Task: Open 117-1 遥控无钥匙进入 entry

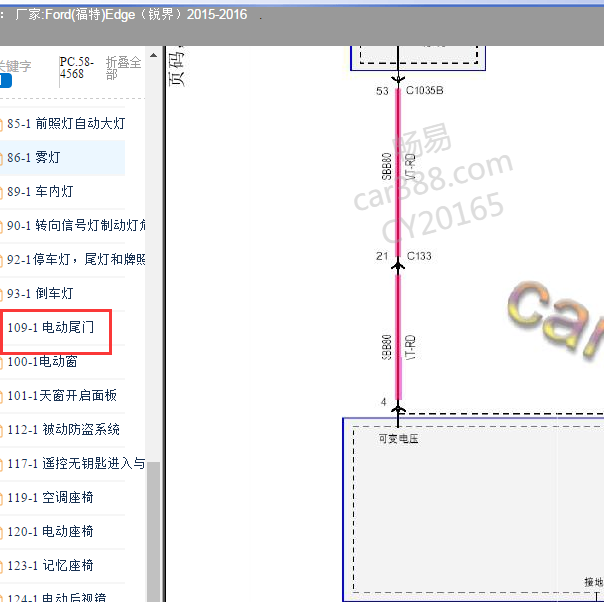Action: pyautogui.click(x=76, y=463)
